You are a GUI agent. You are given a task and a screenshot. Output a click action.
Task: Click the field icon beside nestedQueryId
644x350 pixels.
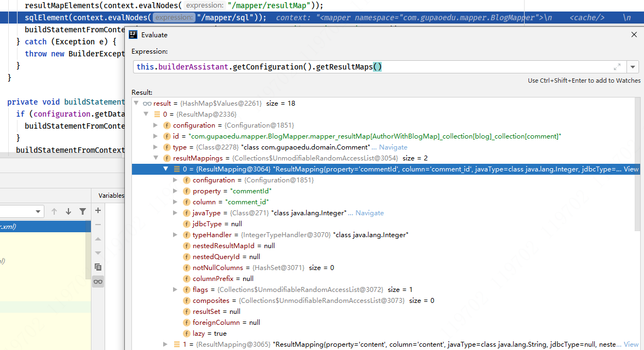point(186,257)
